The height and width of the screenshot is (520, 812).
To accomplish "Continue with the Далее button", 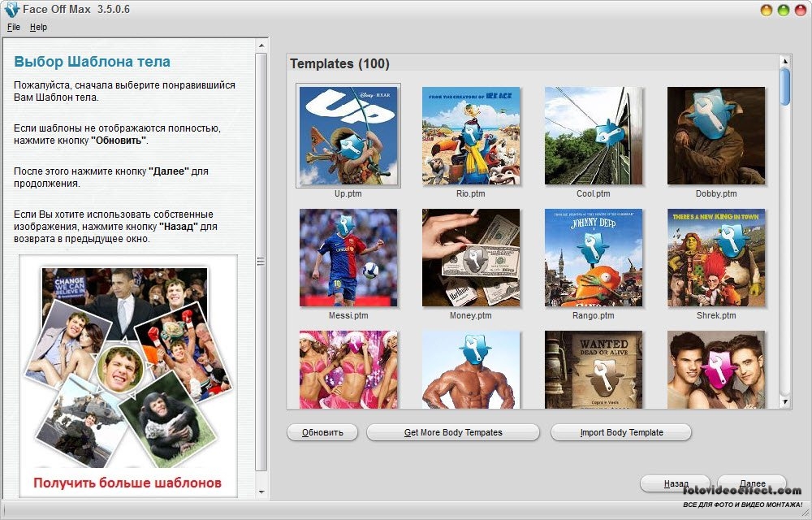I will tap(752, 483).
